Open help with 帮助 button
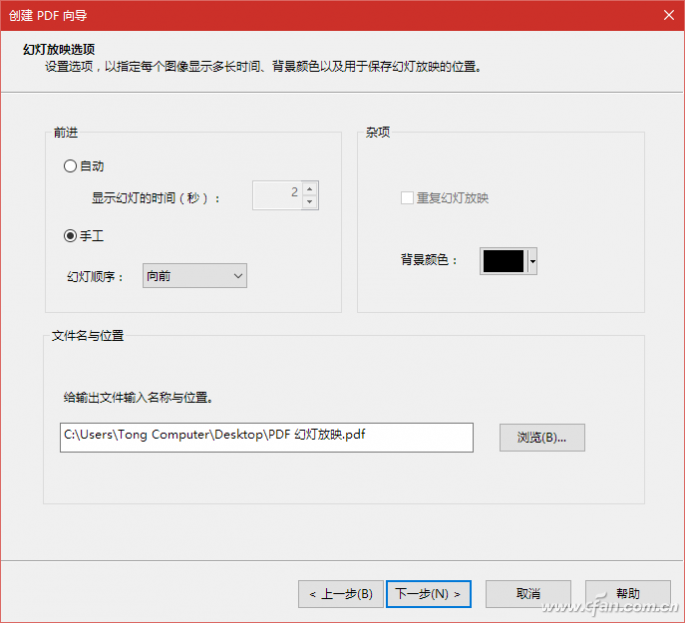The image size is (685, 623). pyautogui.click(x=628, y=594)
